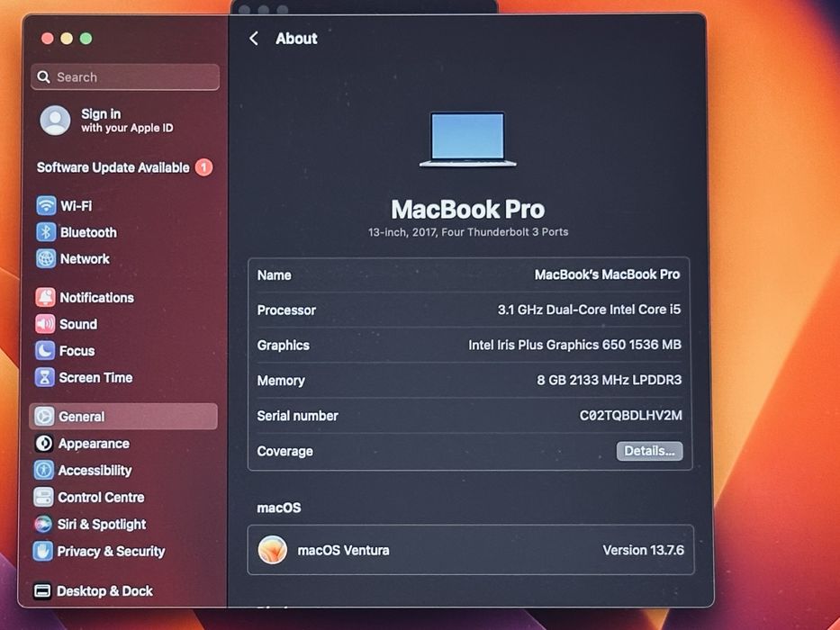Focus the Search field
Screen dimensions: 840x630
coord(125,77)
